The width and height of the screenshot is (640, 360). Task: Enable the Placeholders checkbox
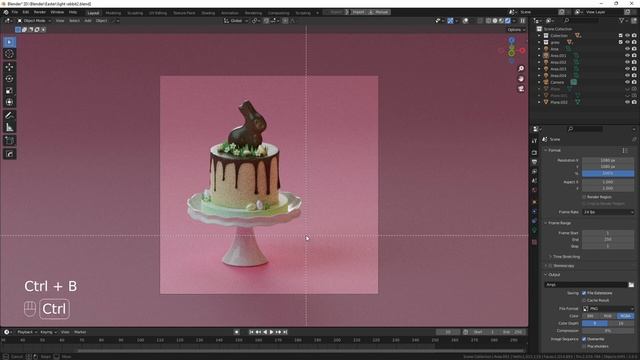coord(584,346)
